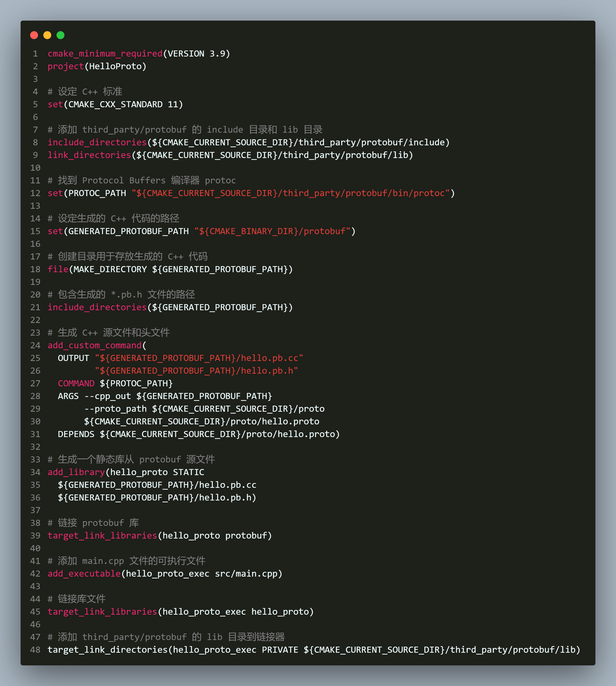Click the comment '# 链接 protobuf 库'
Screen dimensions: 616x686
coord(94,523)
